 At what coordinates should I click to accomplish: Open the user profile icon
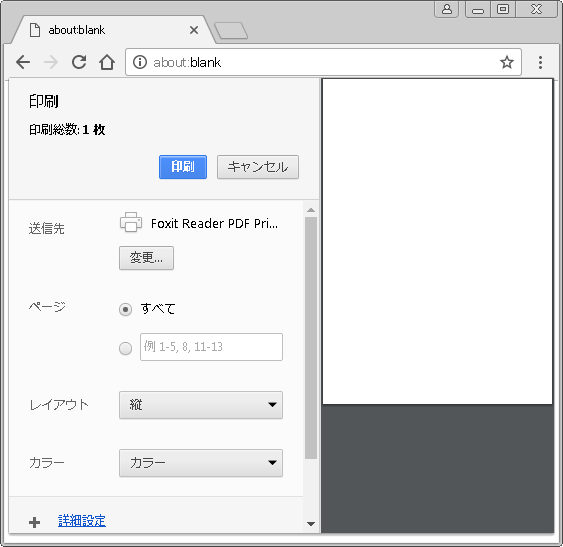pos(447,9)
